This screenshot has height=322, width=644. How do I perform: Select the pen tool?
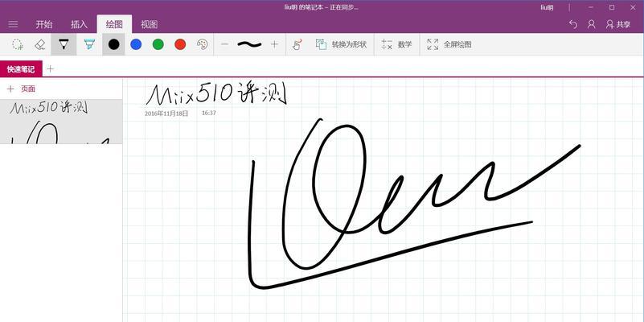click(x=64, y=44)
